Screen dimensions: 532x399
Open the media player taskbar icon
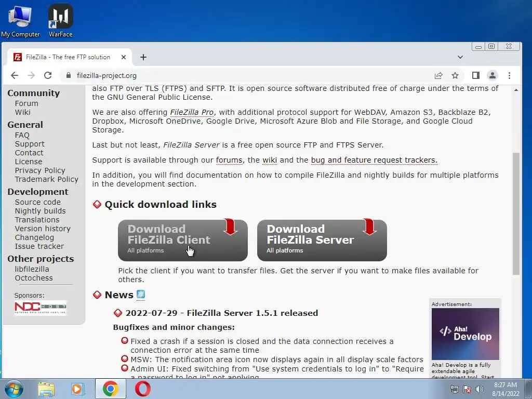(77, 389)
